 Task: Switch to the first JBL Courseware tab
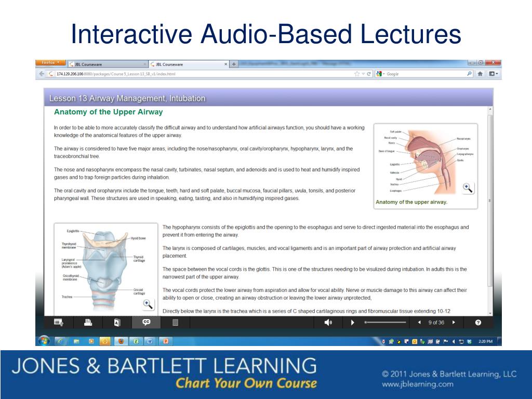coord(107,64)
